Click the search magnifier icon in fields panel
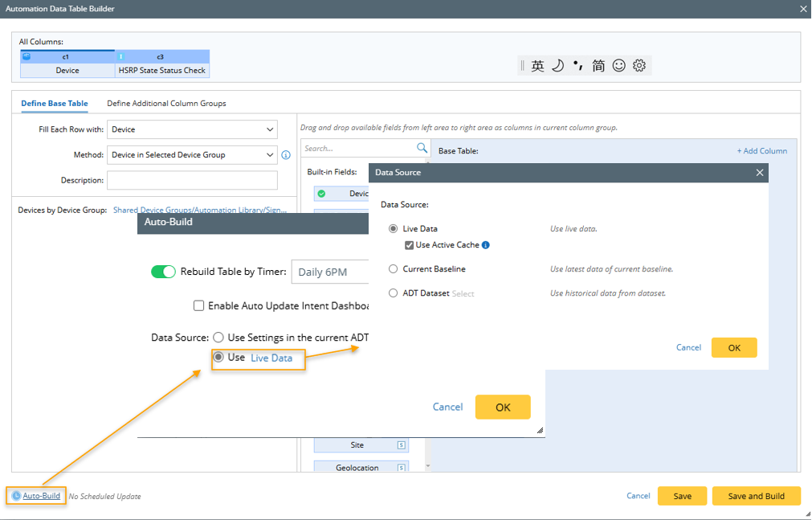Screen dimensions: 812x520 tap(422, 148)
